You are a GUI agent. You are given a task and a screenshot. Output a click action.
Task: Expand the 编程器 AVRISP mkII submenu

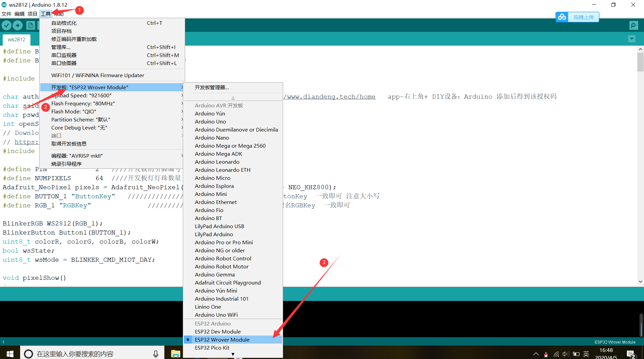tap(112, 156)
